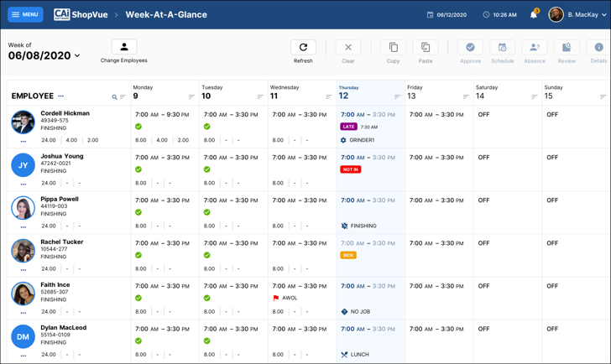Toggle Faith Ince's Monday approval checkmark
The height and width of the screenshot is (364, 611).
pos(138,298)
